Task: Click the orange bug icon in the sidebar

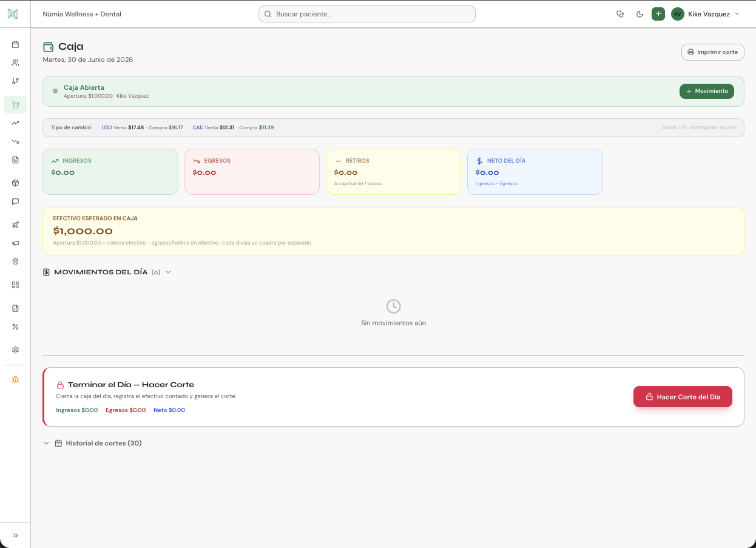Action: 15,379
